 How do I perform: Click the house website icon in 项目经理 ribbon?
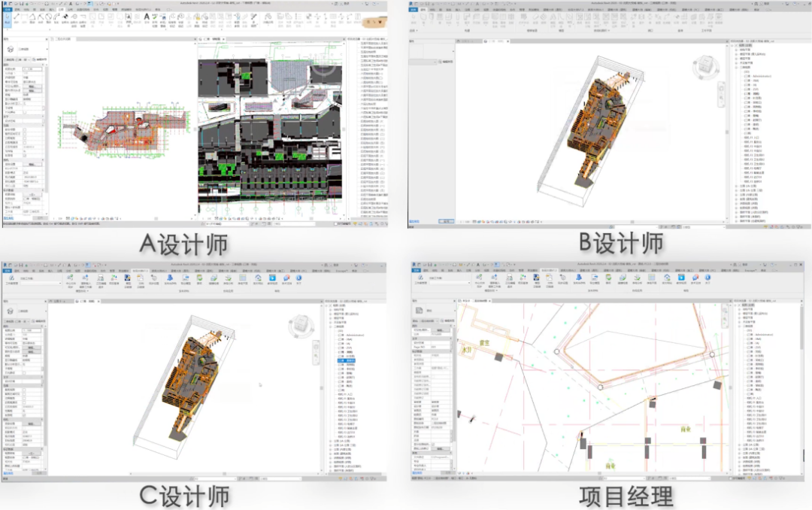(x=667, y=278)
